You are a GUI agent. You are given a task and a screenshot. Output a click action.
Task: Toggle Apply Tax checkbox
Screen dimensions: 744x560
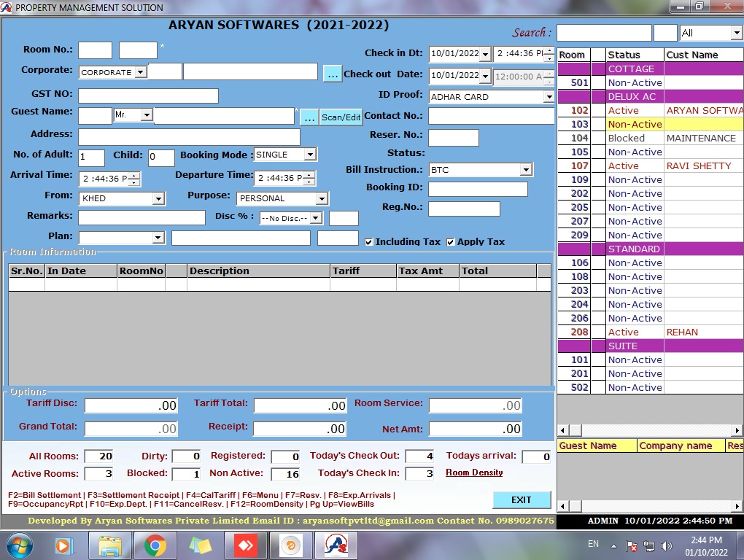pos(450,242)
